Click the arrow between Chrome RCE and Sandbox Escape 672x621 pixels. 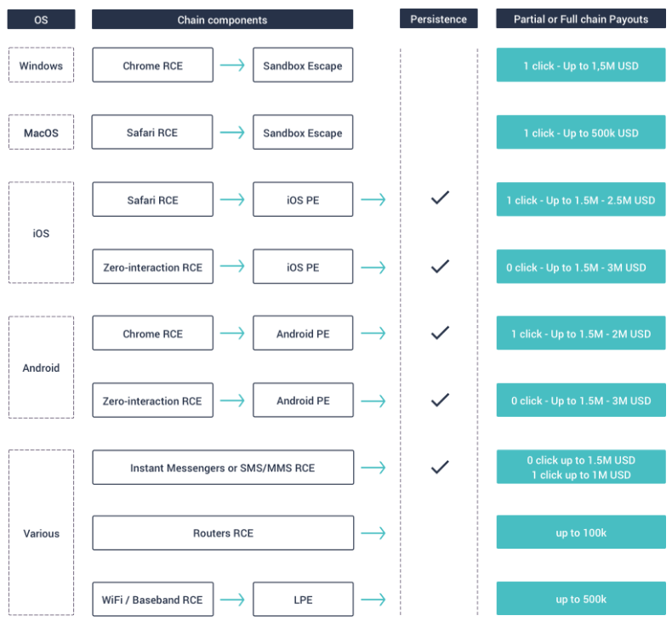pos(232,66)
